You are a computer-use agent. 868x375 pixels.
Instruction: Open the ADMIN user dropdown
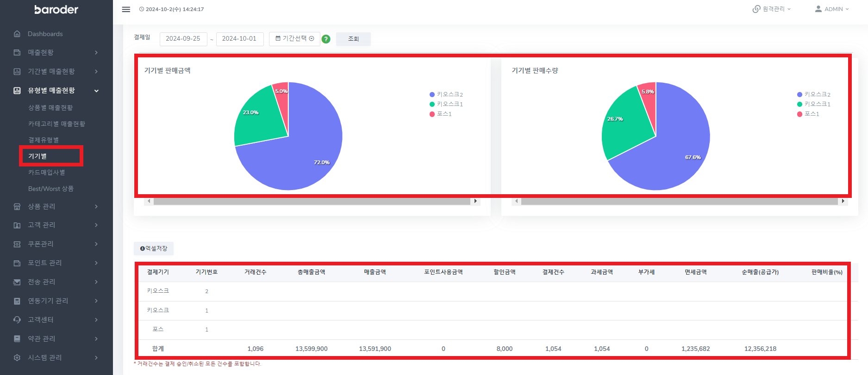pos(832,9)
